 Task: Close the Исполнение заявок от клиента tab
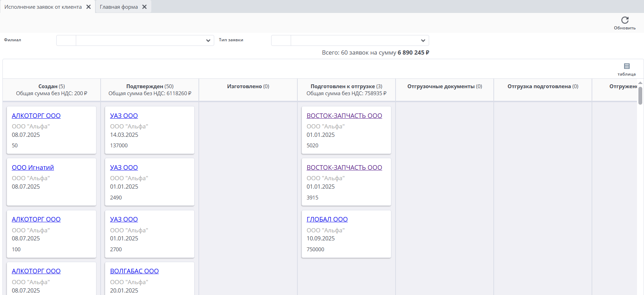tap(88, 7)
